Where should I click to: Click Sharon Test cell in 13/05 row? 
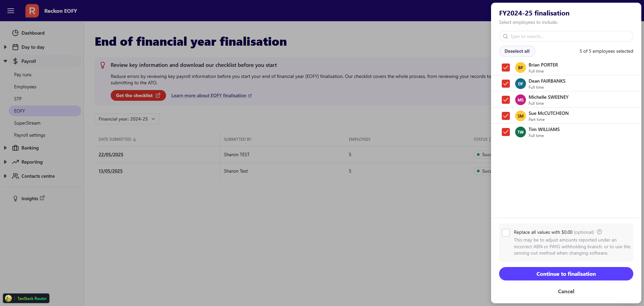236,171
